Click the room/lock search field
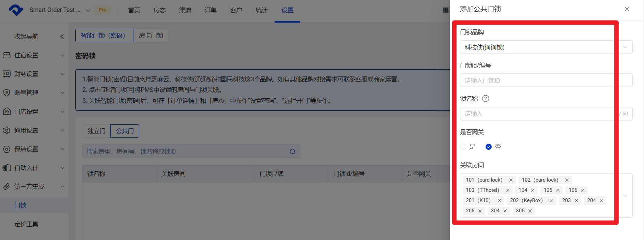The image size is (644, 240). pyautogui.click(x=191, y=151)
